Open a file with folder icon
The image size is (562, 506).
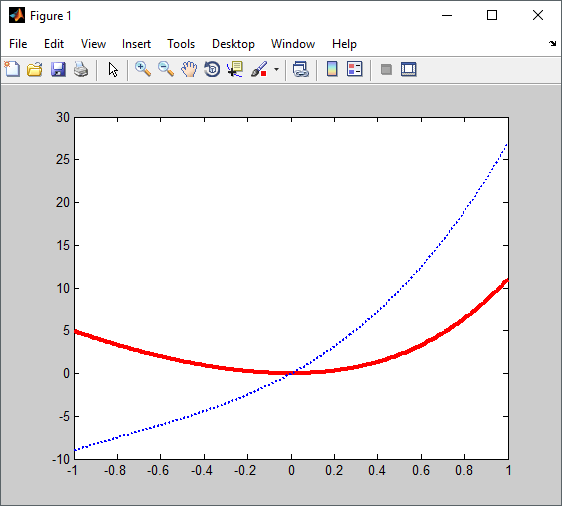(x=35, y=69)
